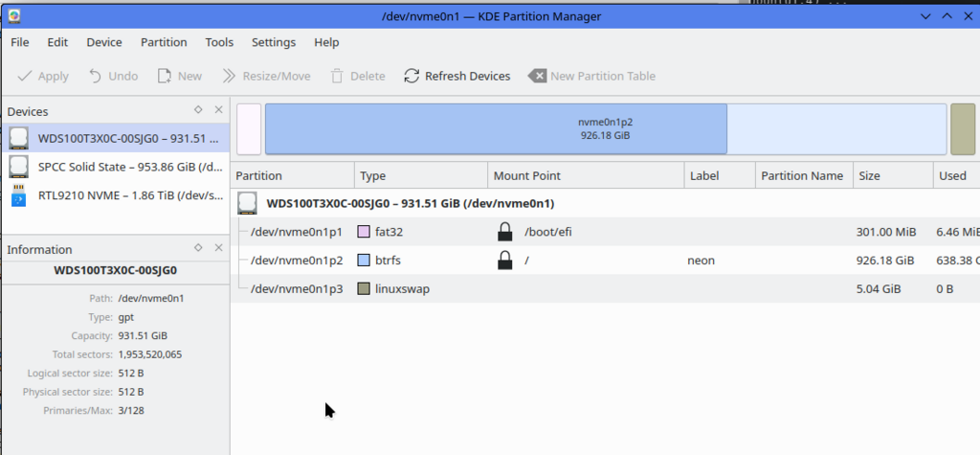Click the 301.00 MiB size cell

pos(886,232)
